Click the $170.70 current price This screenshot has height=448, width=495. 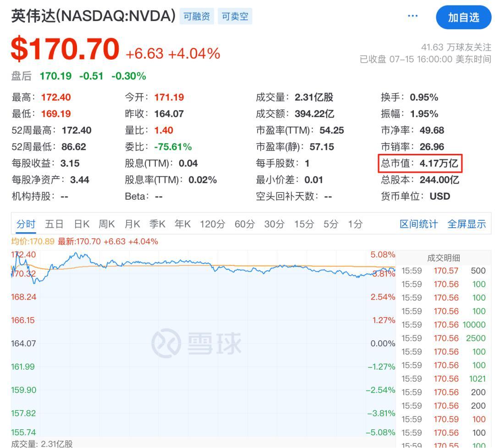(65, 49)
